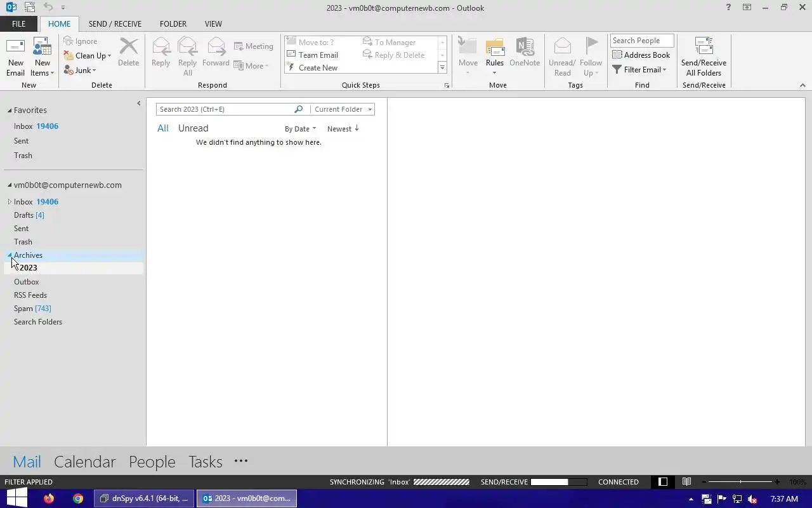Show All messages filter
This screenshot has height=508, width=812.
[163, 128]
